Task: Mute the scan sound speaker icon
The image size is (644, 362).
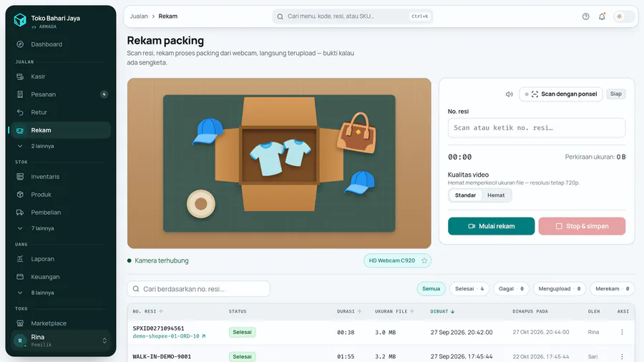Action: point(509,94)
